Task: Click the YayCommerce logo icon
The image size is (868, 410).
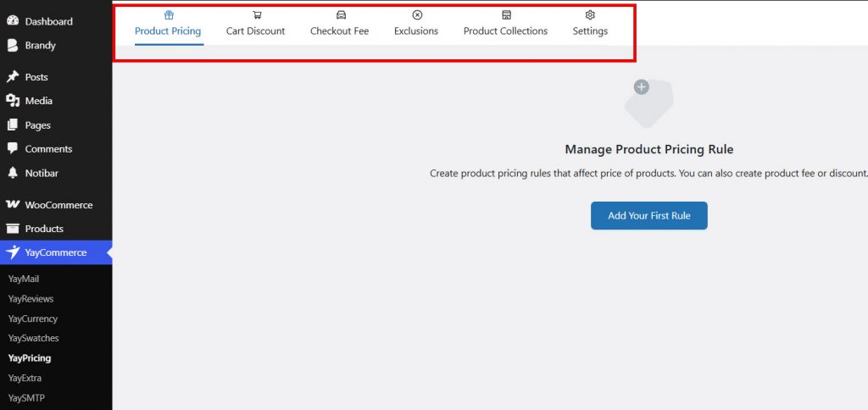Action: (14, 252)
